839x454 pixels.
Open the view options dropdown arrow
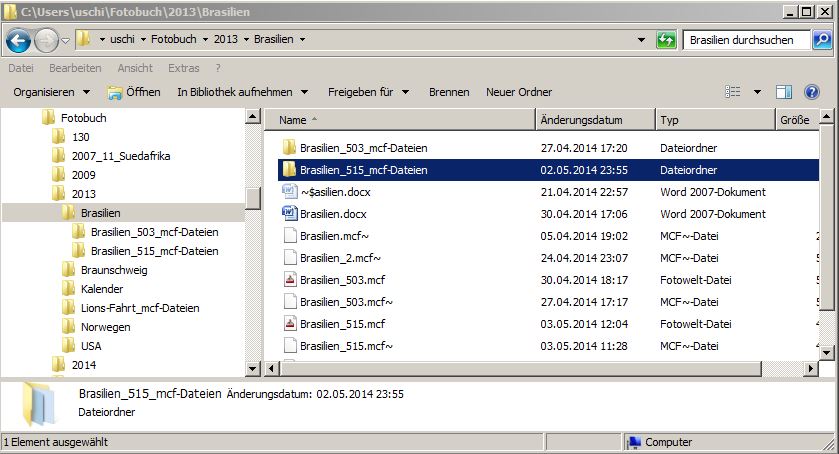pos(757,92)
